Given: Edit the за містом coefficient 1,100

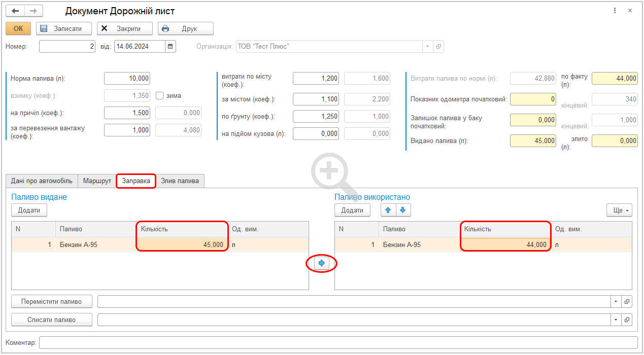Looking at the screenshot, I should point(316,99).
